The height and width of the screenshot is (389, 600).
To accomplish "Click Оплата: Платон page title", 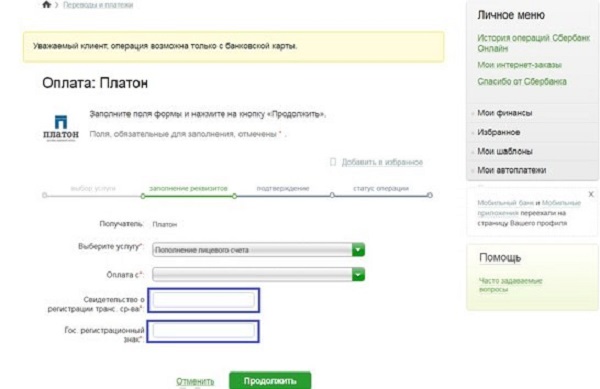I will point(95,83).
